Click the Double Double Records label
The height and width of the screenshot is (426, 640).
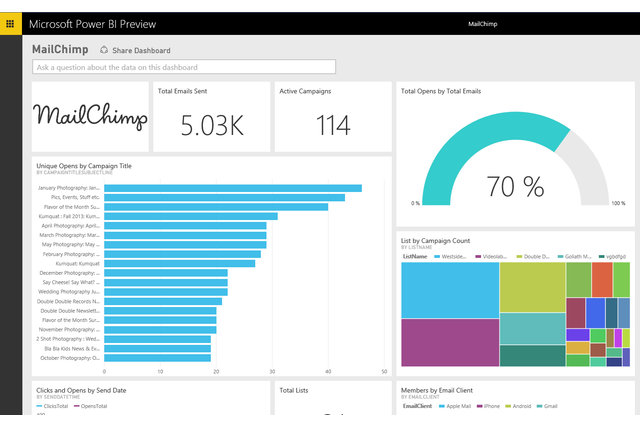68,302
